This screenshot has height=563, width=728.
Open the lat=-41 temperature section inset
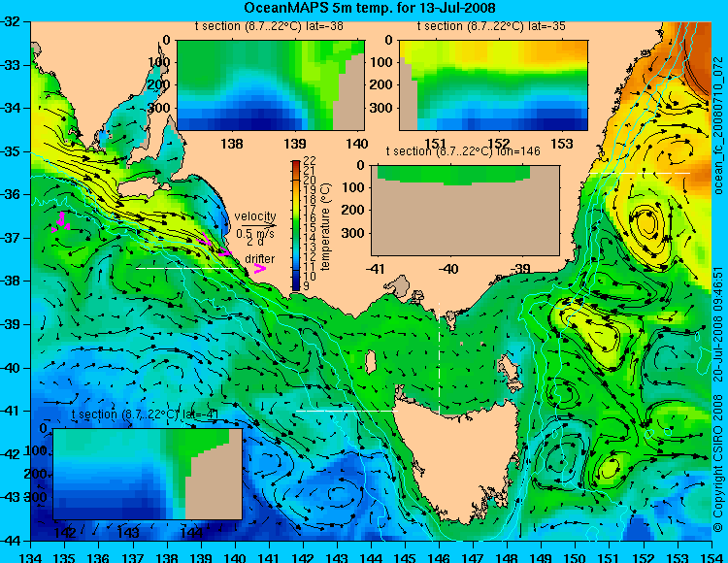[148, 474]
